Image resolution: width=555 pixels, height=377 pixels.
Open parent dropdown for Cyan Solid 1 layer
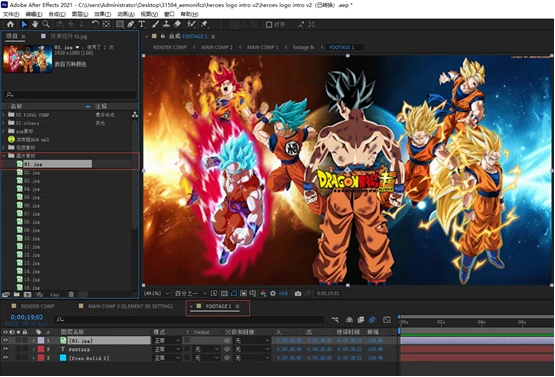(252, 358)
